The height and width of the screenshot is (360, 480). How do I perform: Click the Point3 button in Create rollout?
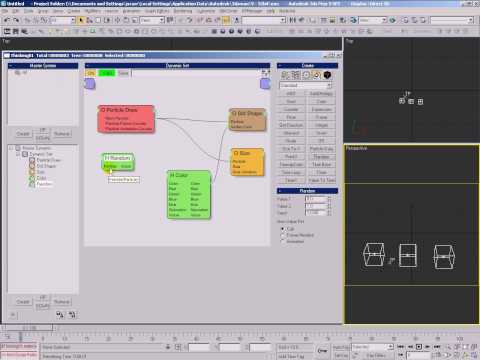(x=291, y=156)
